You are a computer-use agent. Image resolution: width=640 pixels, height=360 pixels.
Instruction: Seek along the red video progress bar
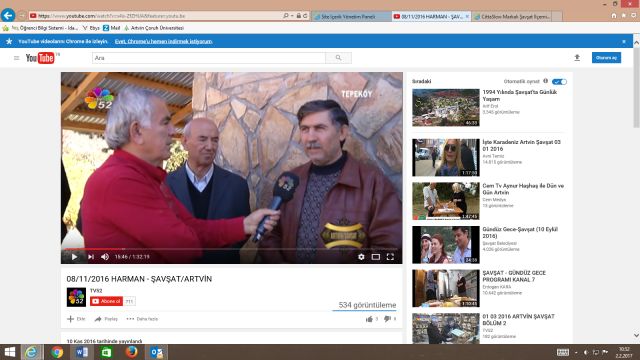[x=231, y=249]
